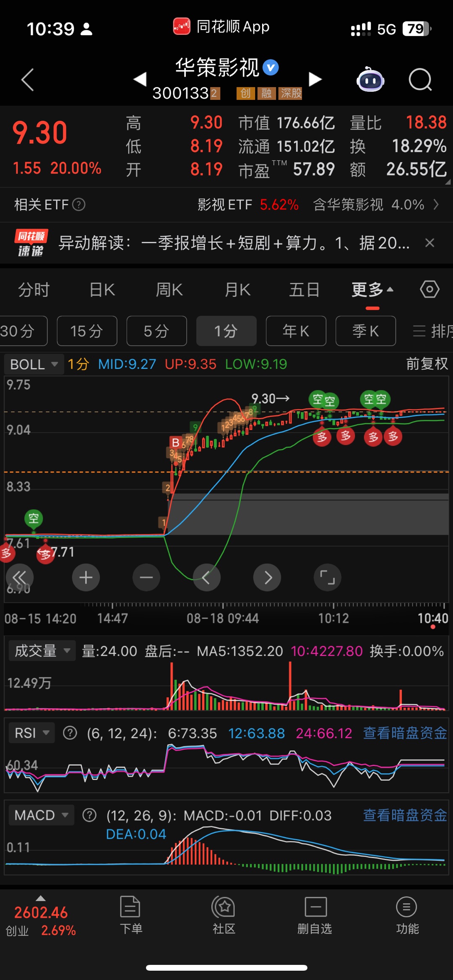Move the chart cursor right
The height and width of the screenshot is (980, 453).
tap(267, 577)
